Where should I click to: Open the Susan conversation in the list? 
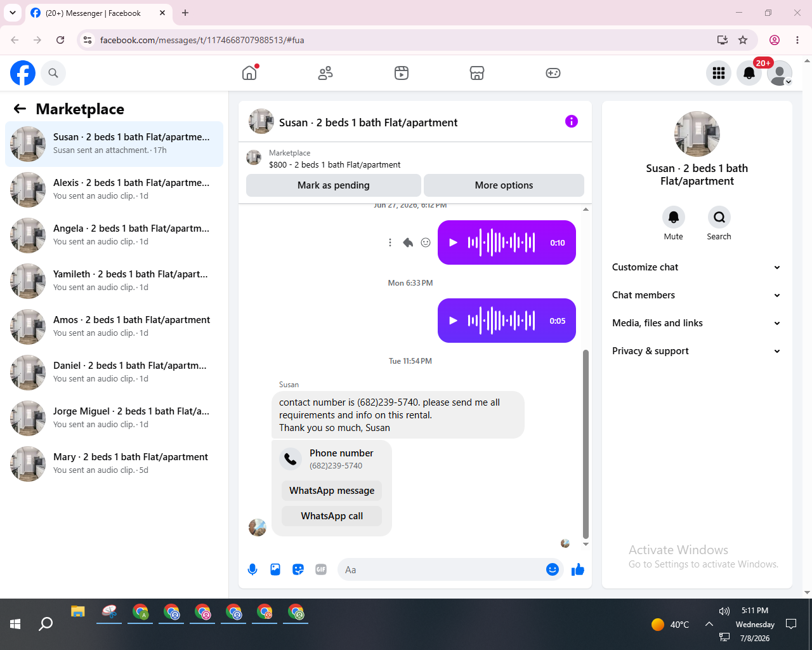pyautogui.click(x=114, y=144)
